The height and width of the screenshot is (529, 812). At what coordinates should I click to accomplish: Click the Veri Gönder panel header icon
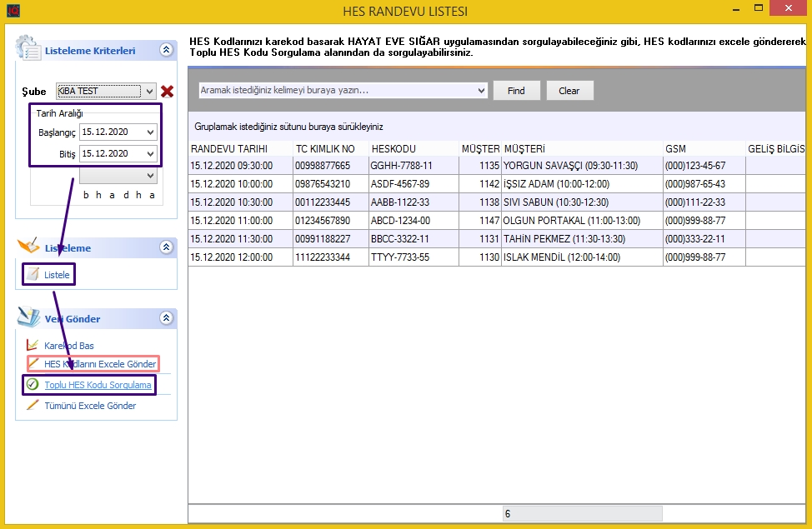pyautogui.click(x=29, y=317)
